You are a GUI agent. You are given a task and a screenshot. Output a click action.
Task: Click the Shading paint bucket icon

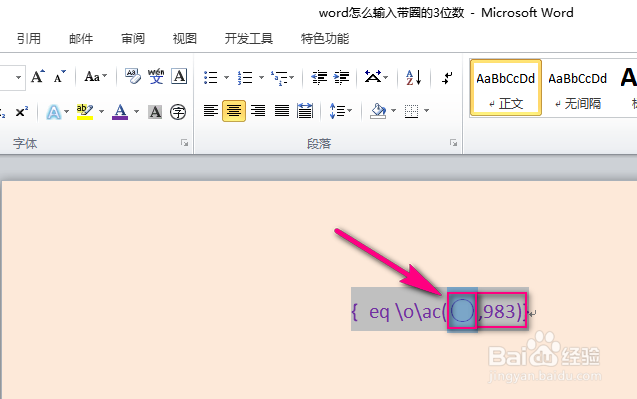tap(378, 111)
